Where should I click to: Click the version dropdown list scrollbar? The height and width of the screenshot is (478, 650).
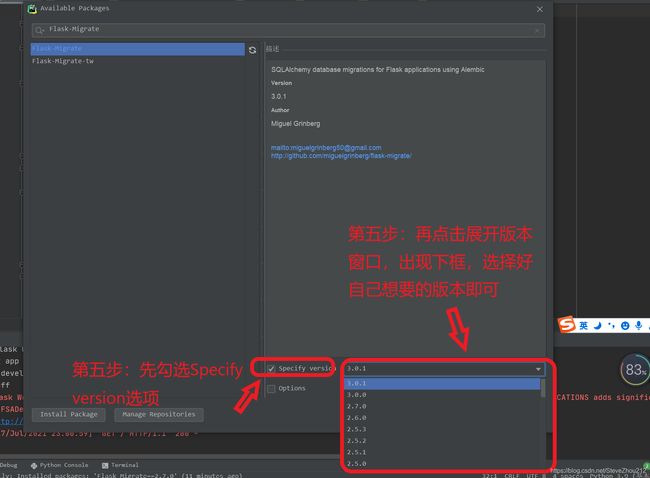(x=543, y=388)
